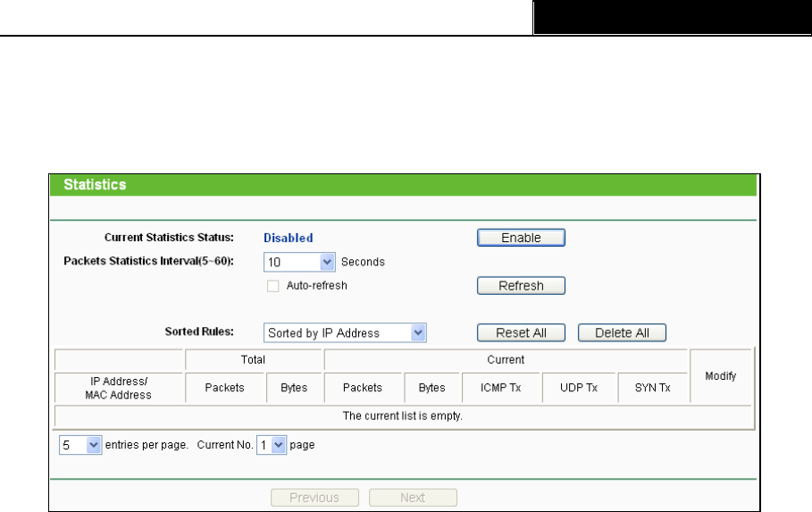Click the Bytes header under Current
Screen dimensions: 812x512
431,388
